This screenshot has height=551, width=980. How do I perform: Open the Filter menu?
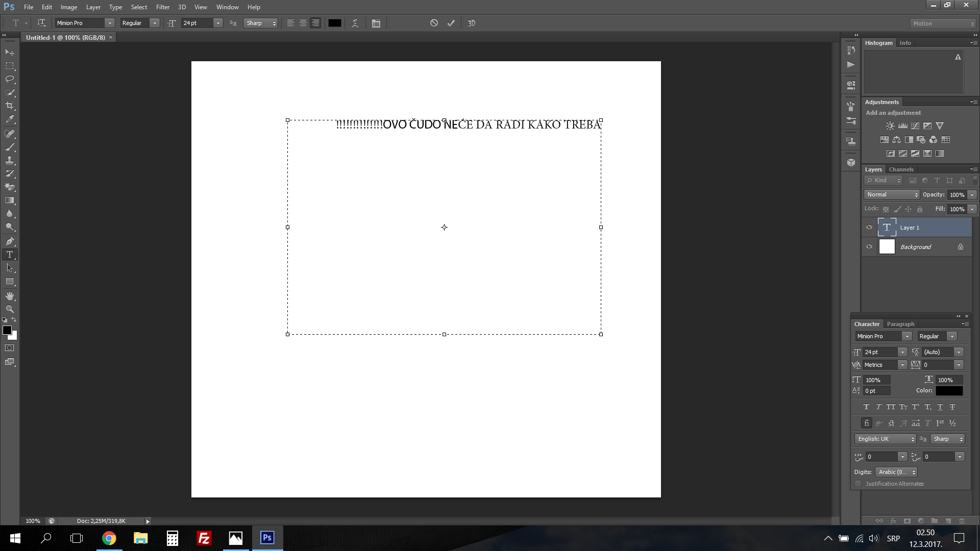[x=162, y=7]
